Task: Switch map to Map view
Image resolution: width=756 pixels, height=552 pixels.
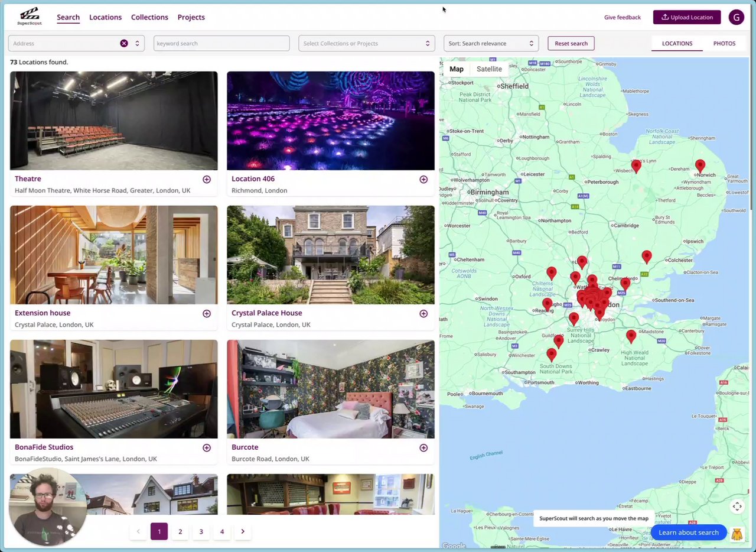Action: click(457, 69)
